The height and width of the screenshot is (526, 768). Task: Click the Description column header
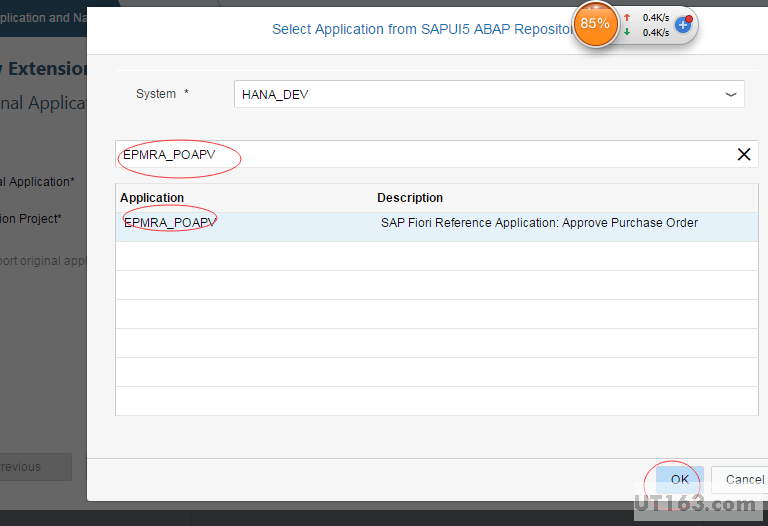(x=410, y=198)
